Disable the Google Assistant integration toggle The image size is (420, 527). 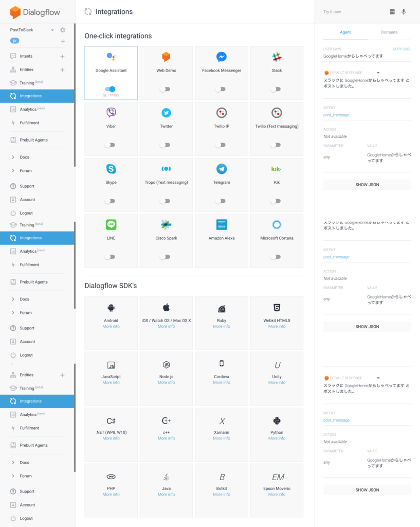point(110,89)
